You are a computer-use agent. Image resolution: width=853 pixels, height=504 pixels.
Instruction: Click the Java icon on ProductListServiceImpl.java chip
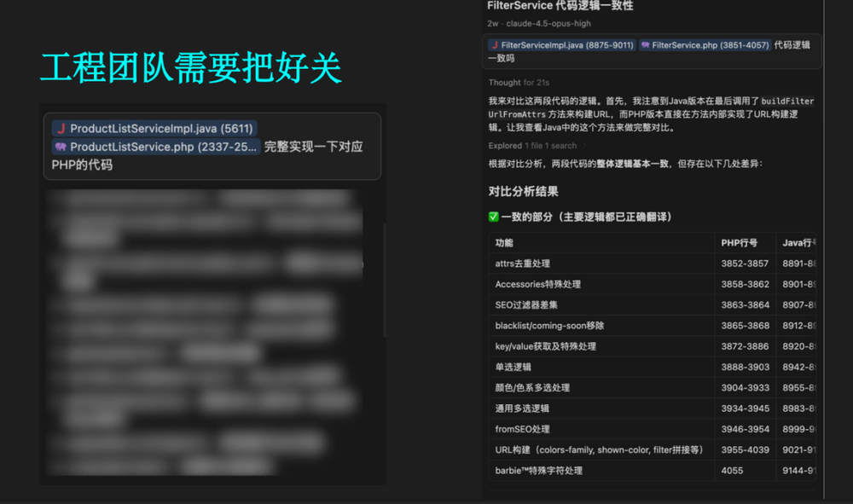(x=61, y=129)
